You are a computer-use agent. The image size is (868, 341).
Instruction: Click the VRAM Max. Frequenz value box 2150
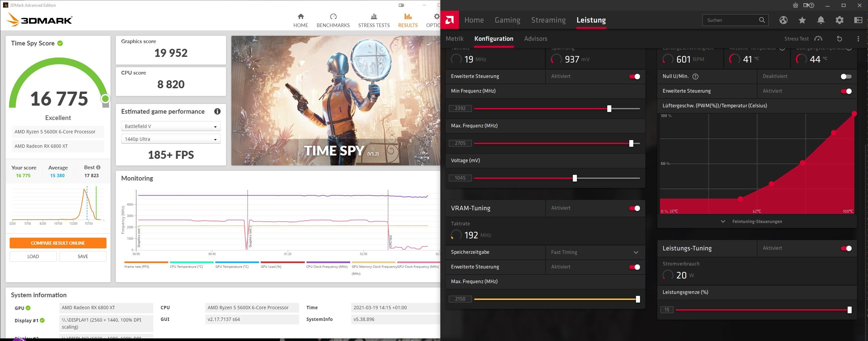click(x=460, y=299)
